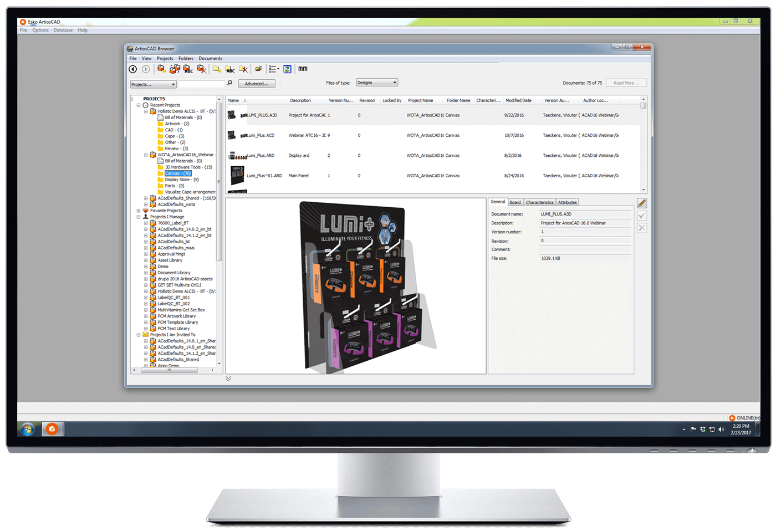Toggle the mm units indicator
This screenshot has height=532, width=776.
click(x=303, y=69)
